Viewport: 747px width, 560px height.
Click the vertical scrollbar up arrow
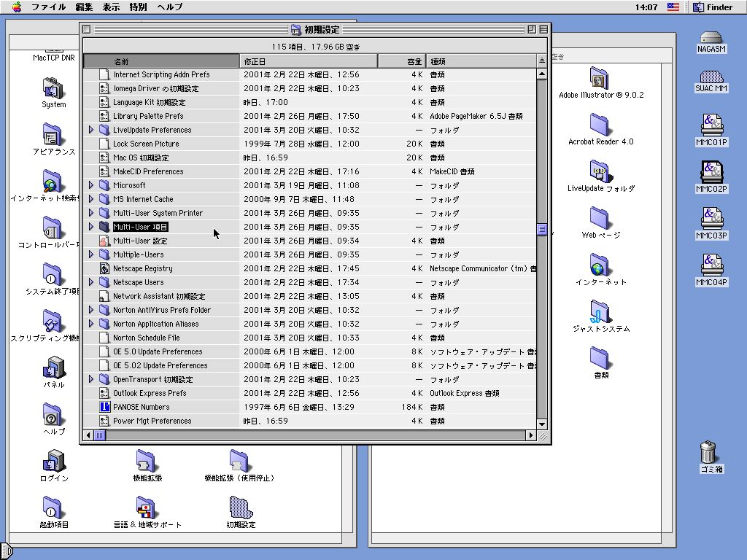pyautogui.click(x=542, y=74)
